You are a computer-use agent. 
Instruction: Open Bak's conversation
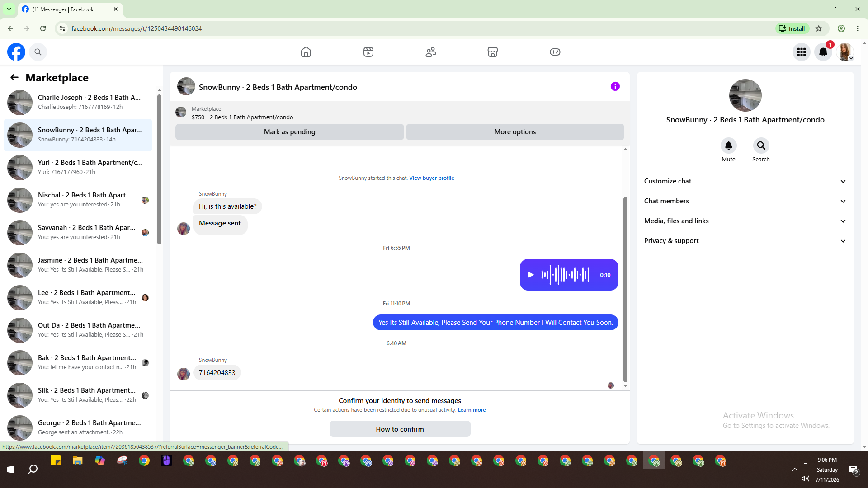pyautogui.click(x=78, y=362)
